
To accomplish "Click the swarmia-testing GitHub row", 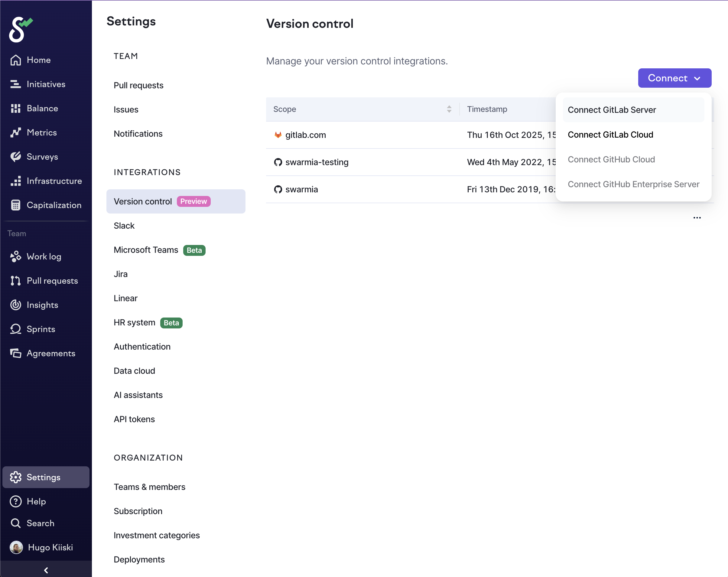I will pos(317,162).
